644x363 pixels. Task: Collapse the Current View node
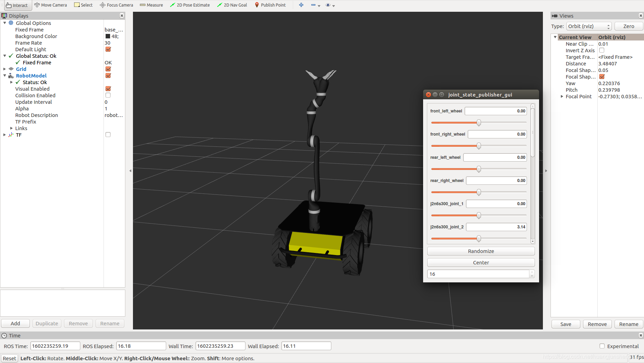pyautogui.click(x=555, y=37)
